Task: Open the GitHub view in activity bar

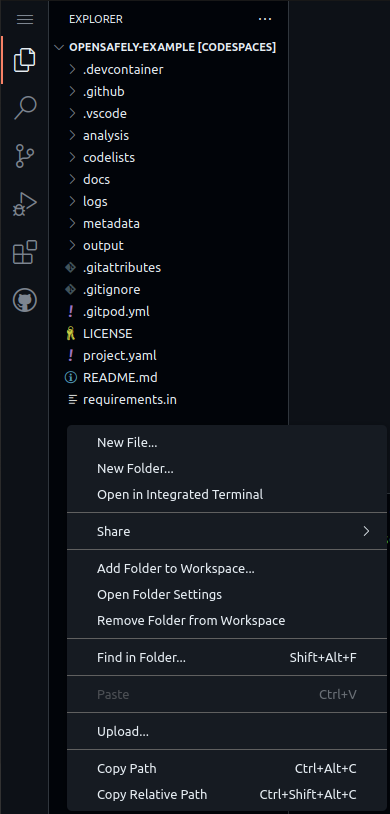Action: 25,300
